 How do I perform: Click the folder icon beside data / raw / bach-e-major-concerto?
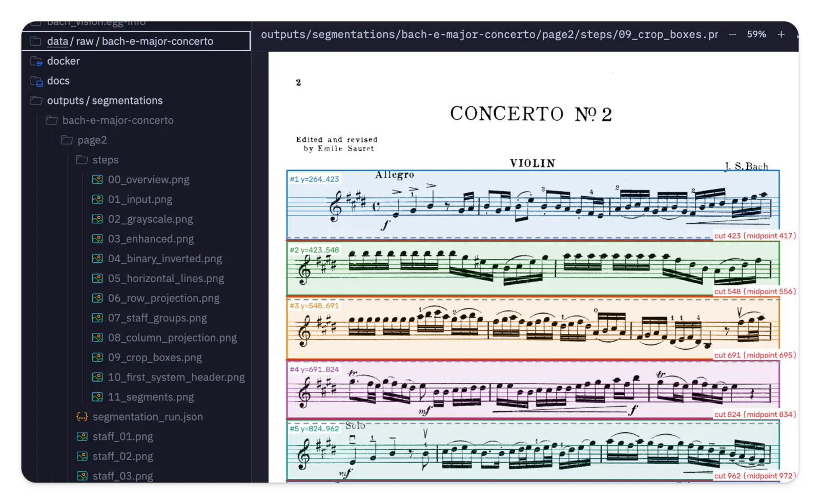(36, 41)
